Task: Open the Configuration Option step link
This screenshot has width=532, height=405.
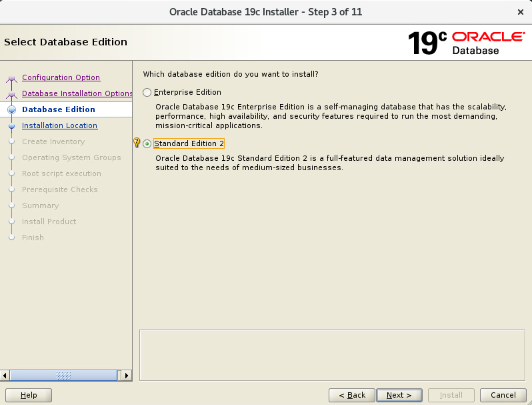Action: point(61,77)
